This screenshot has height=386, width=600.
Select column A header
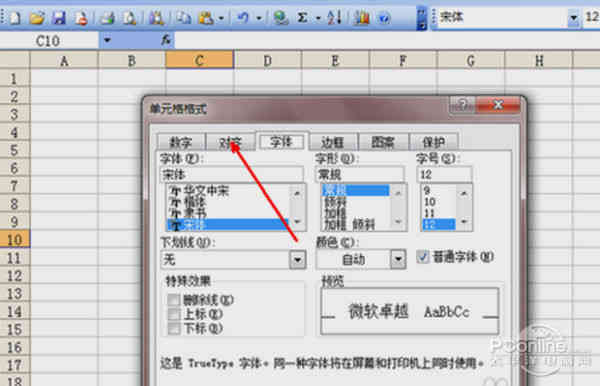(64, 60)
